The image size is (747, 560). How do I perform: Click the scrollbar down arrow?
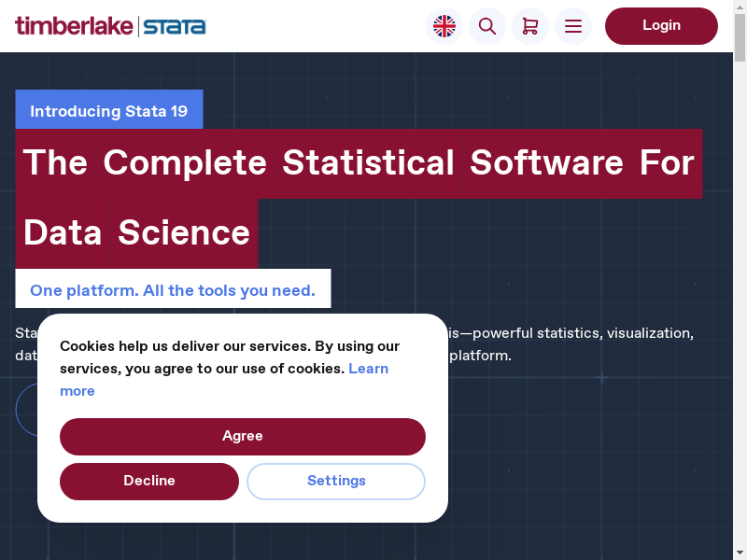click(740, 553)
